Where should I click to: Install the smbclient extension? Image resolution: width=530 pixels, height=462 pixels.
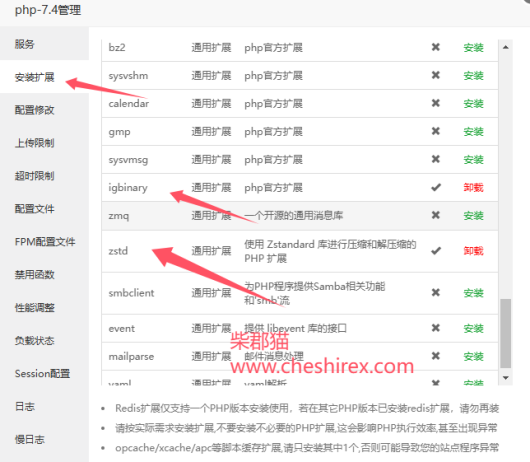tap(473, 293)
